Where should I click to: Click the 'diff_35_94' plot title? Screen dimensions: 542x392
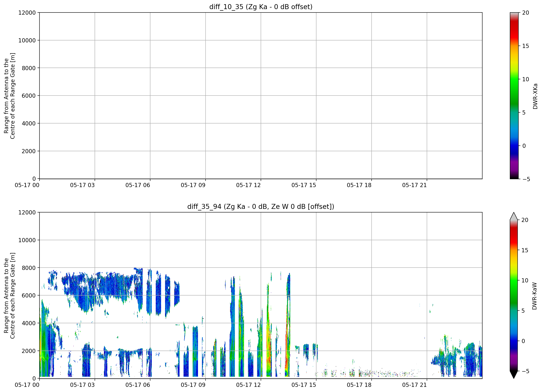(261, 207)
